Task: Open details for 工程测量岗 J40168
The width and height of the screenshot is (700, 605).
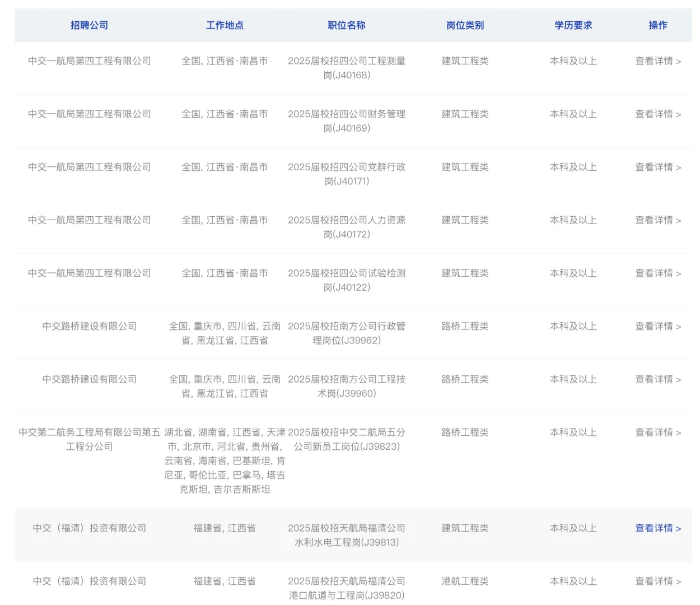Action: 658,61
